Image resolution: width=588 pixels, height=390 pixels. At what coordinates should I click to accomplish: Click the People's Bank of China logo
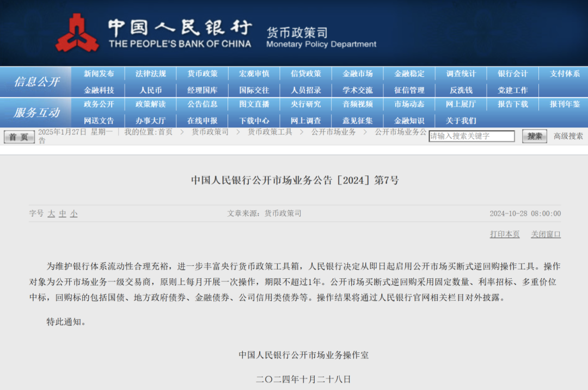point(77,33)
